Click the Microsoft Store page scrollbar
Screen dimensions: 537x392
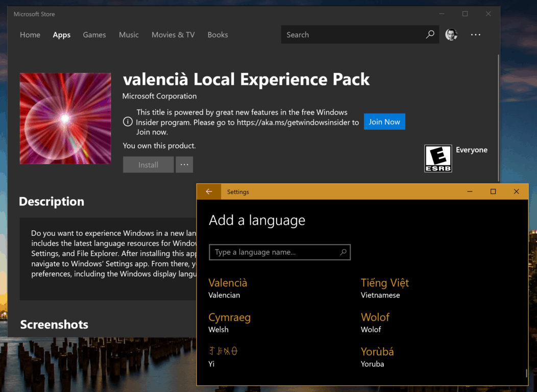(498, 118)
